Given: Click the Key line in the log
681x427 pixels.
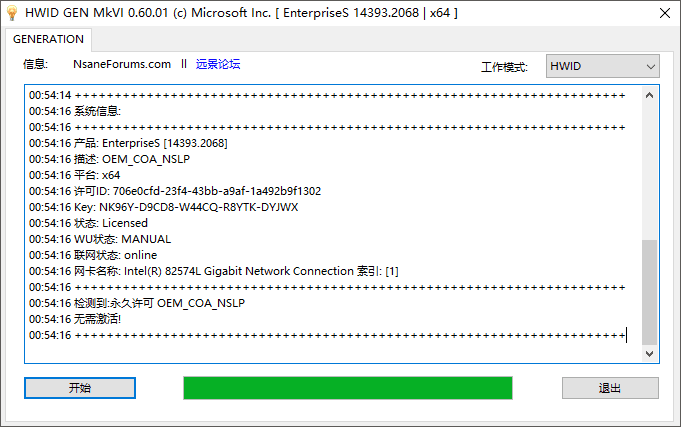Looking at the screenshot, I should point(164,207).
